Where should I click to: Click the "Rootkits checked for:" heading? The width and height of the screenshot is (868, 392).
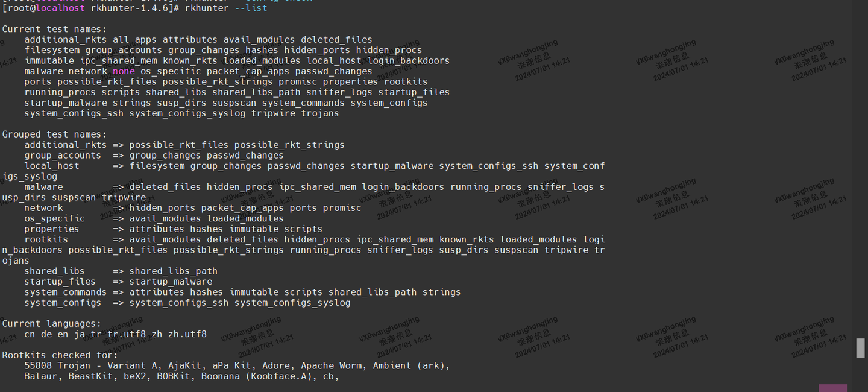pos(60,355)
